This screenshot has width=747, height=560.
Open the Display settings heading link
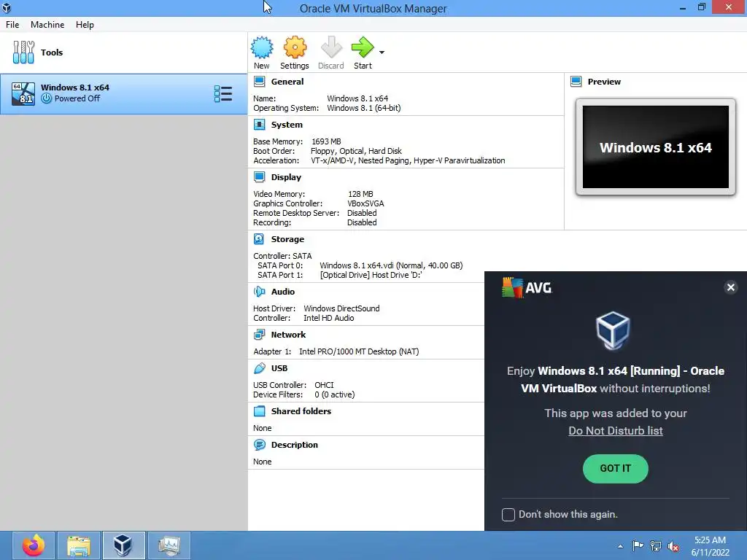(x=286, y=177)
